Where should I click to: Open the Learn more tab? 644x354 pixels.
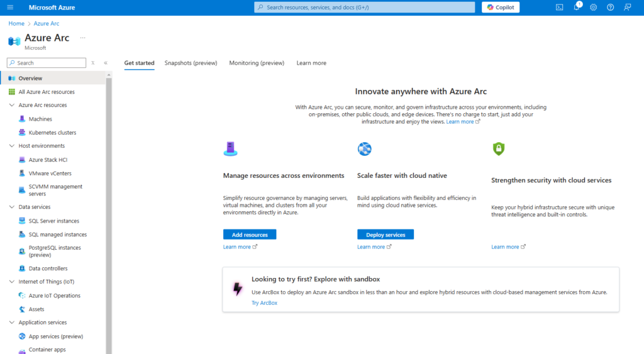pyautogui.click(x=311, y=63)
